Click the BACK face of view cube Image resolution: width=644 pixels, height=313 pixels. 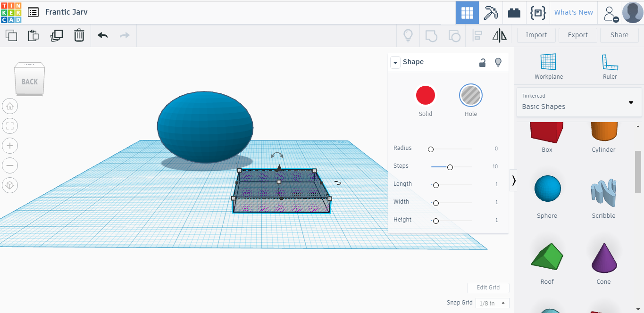[29, 82]
